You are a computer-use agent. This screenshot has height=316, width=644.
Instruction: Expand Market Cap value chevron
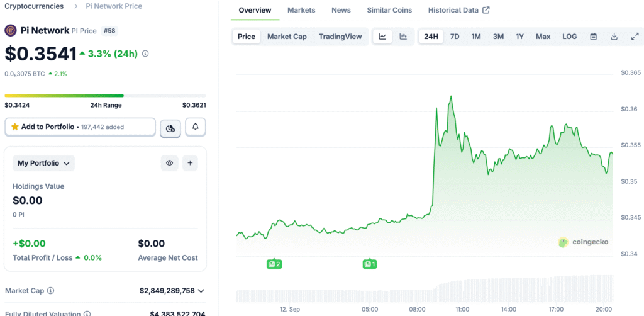(x=201, y=291)
